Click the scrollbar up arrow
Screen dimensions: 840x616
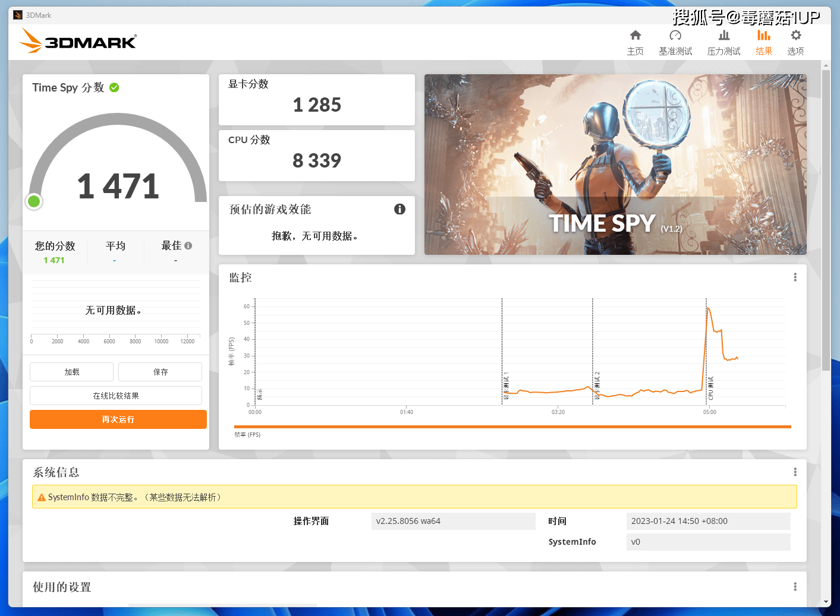826,64
